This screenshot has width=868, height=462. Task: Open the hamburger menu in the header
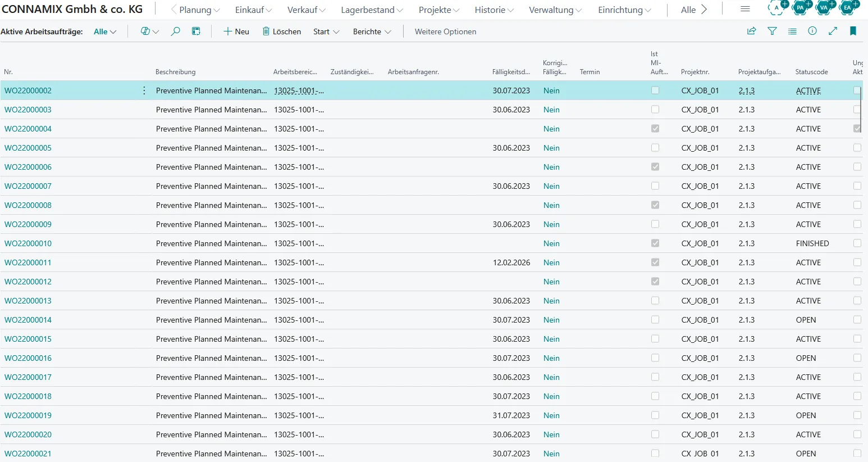[745, 10]
